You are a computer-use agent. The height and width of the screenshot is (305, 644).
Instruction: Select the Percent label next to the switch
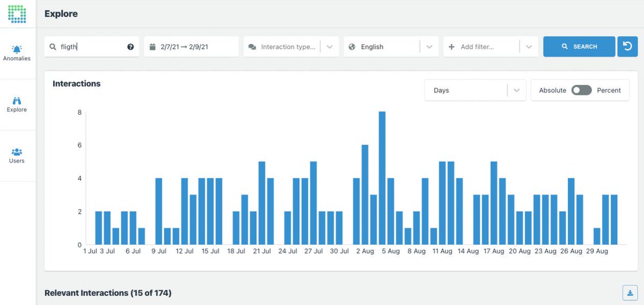coord(609,90)
